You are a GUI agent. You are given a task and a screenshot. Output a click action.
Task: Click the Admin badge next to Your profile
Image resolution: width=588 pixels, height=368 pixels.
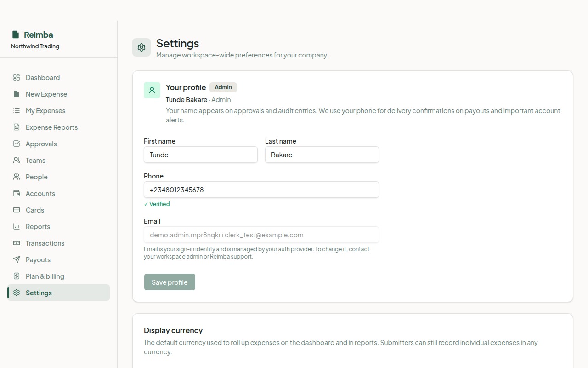tap(223, 87)
